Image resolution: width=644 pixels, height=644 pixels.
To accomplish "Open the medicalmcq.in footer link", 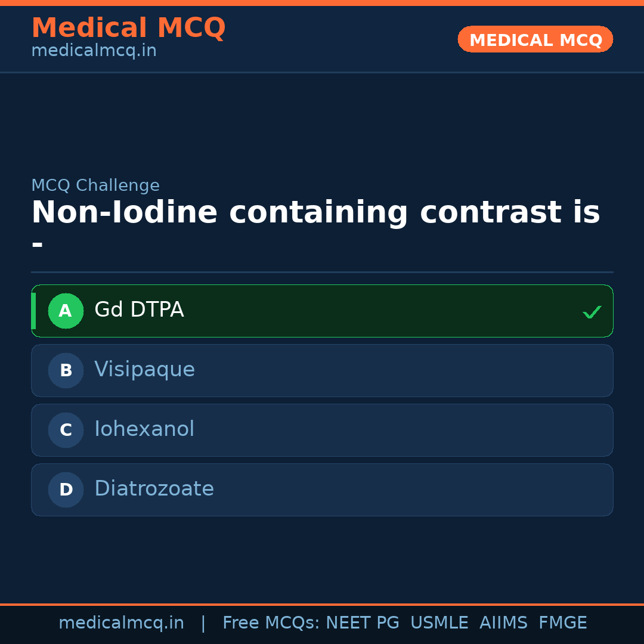I will (122, 623).
